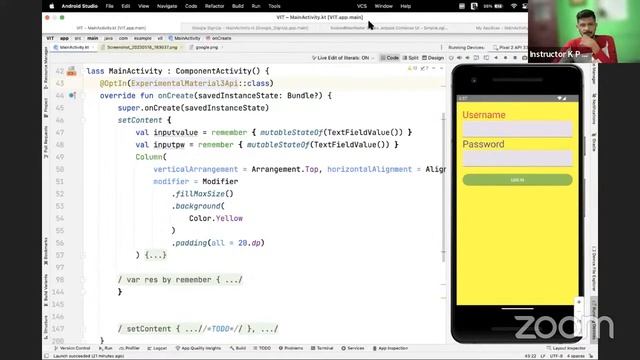Open the Terminal tool window
Screen dimensions: 640x360
[x=322, y=348]
